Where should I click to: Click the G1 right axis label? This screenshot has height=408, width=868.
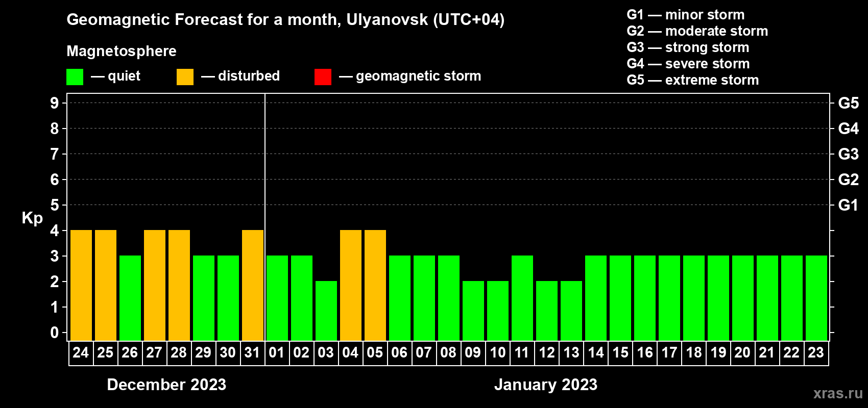(849, 205)
